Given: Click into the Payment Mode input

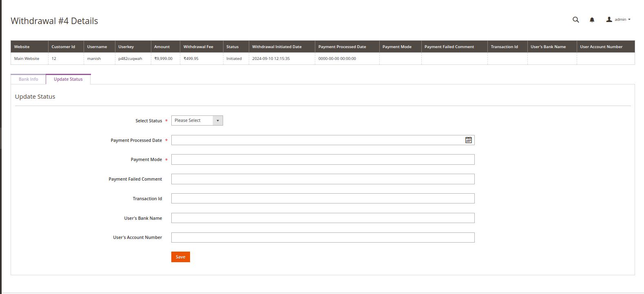Looking at the screenshot, I should tap(323, 159).
